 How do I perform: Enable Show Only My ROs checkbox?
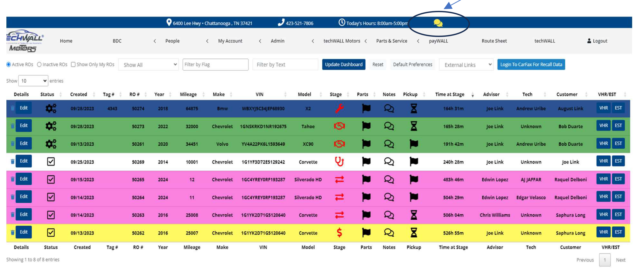tap(73, 65)
